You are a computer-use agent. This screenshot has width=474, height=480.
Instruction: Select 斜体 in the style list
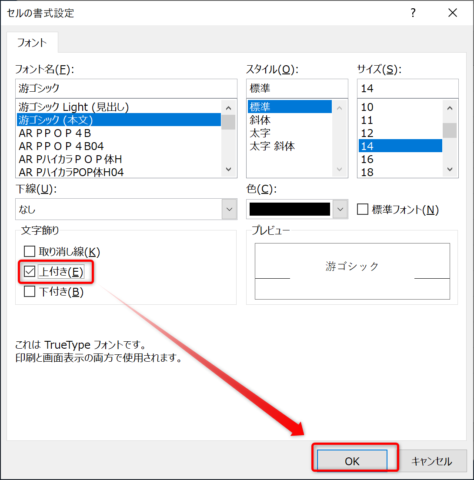(260, 120)
